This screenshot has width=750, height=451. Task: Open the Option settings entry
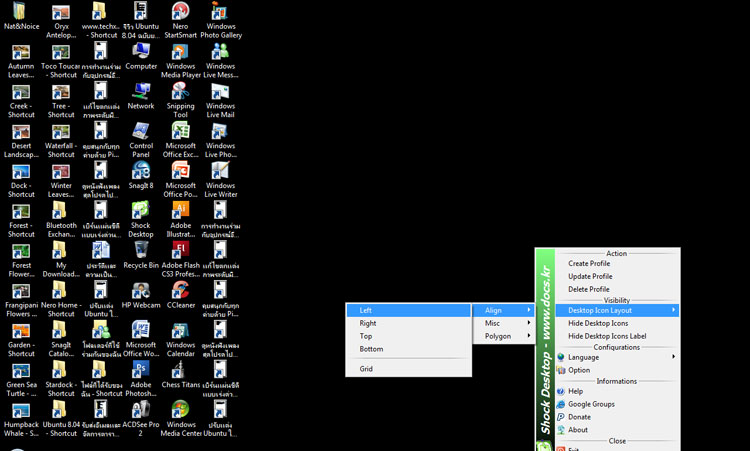tap(617, 370)
